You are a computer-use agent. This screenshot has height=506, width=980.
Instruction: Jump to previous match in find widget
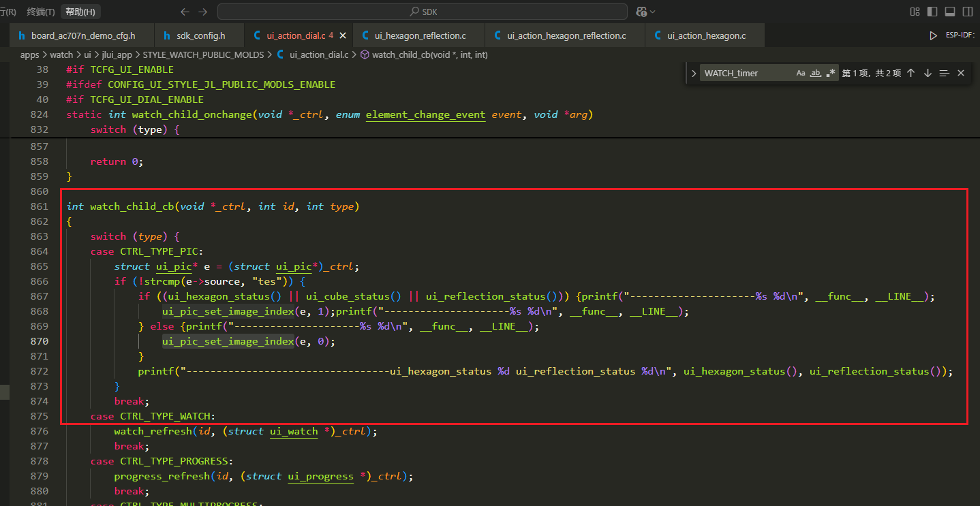[x=910, y=73]
